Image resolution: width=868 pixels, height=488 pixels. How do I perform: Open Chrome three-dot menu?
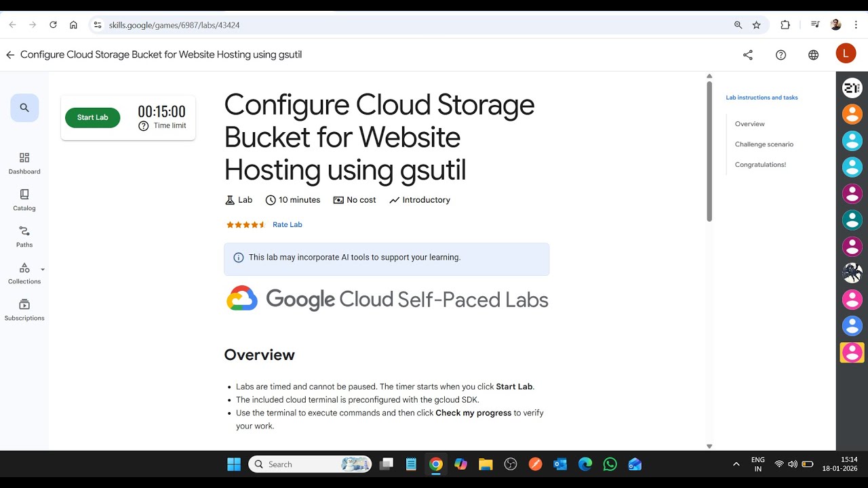[x=856, y=25]
